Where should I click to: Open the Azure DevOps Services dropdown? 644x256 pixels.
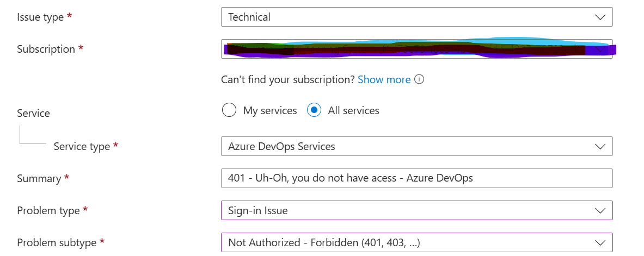417,146
